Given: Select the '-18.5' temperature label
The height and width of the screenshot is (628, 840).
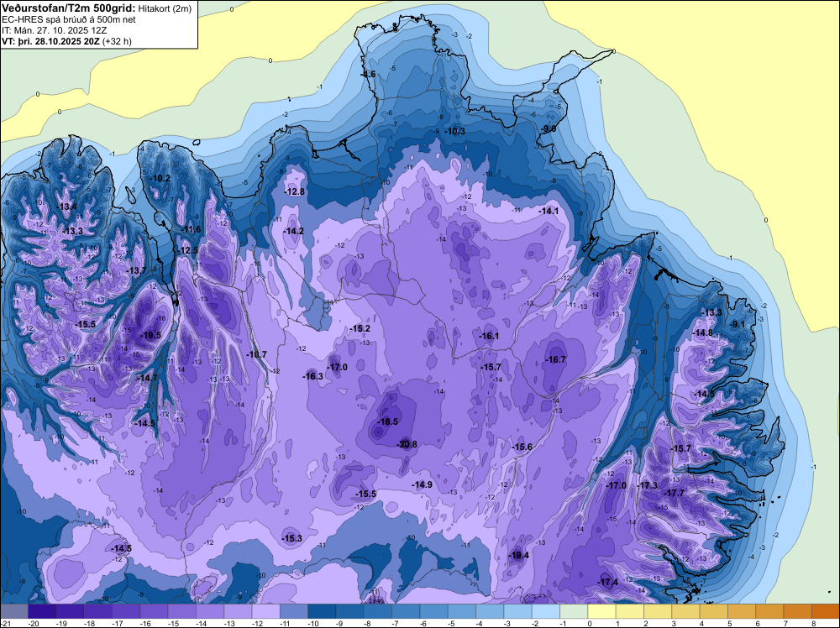Looking at the screenshot, I should point(387,421).
